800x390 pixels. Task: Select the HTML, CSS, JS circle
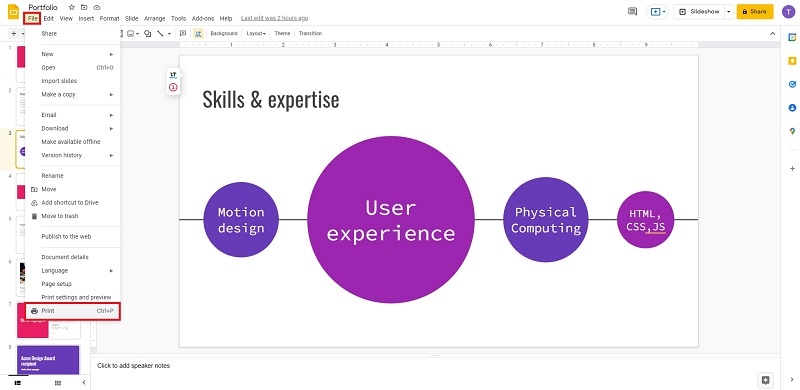pos(645,220)
